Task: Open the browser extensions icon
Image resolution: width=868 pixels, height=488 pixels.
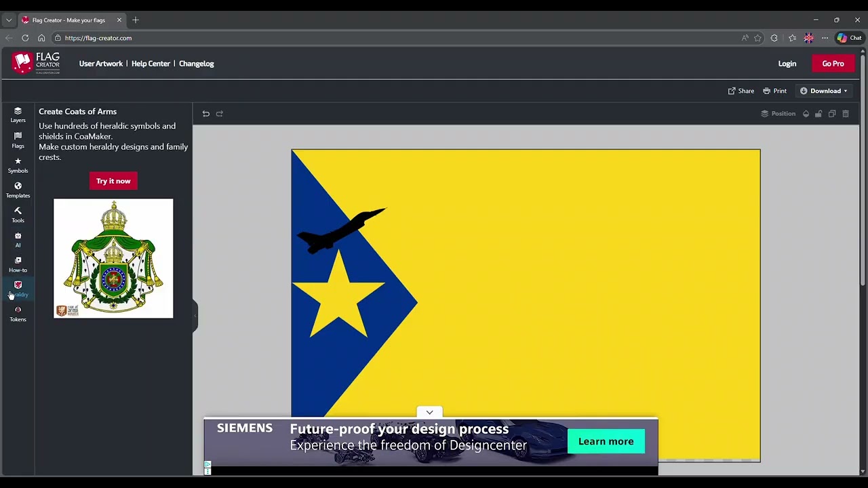Action: click(774, 38)
